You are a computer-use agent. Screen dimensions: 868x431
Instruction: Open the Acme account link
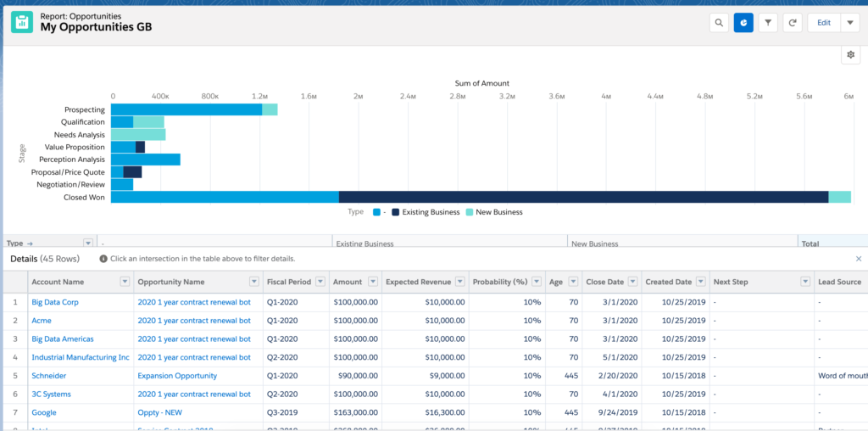coord(42,321)
